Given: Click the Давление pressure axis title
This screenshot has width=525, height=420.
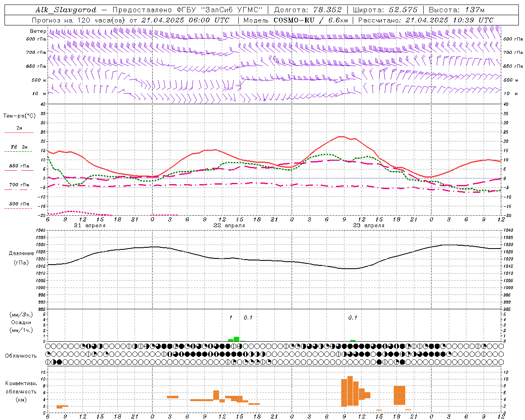Looking at the screenshot, I should (x=21, y=253).
